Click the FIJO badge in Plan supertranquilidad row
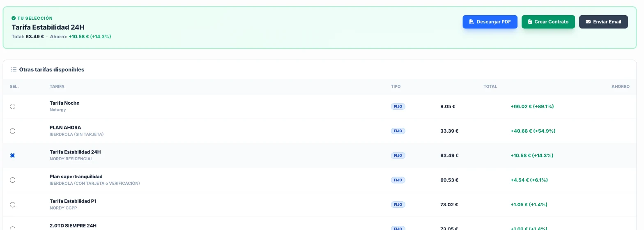Image resolution: width=644 pixels, height=230 pixels. point(398,180)
